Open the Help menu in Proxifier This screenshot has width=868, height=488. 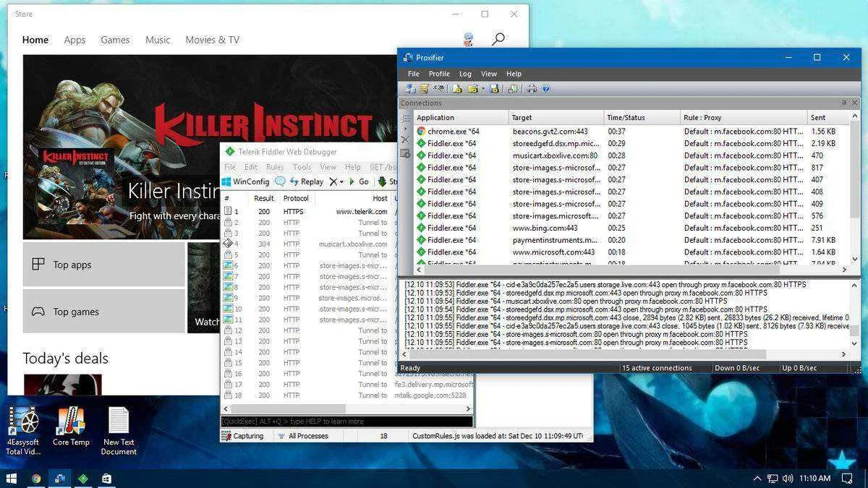[x=514, y=74]
